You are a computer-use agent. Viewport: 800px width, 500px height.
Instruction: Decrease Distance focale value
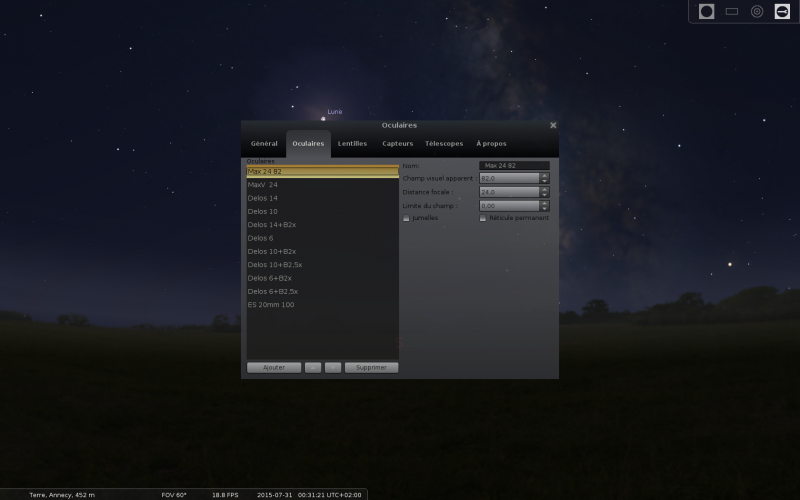point(544,194)
